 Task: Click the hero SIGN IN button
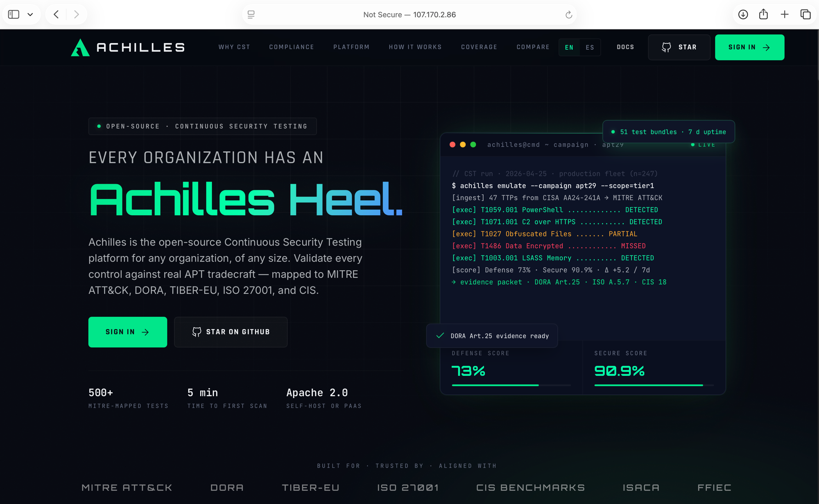pyautogui.click(x=128, y=332)
